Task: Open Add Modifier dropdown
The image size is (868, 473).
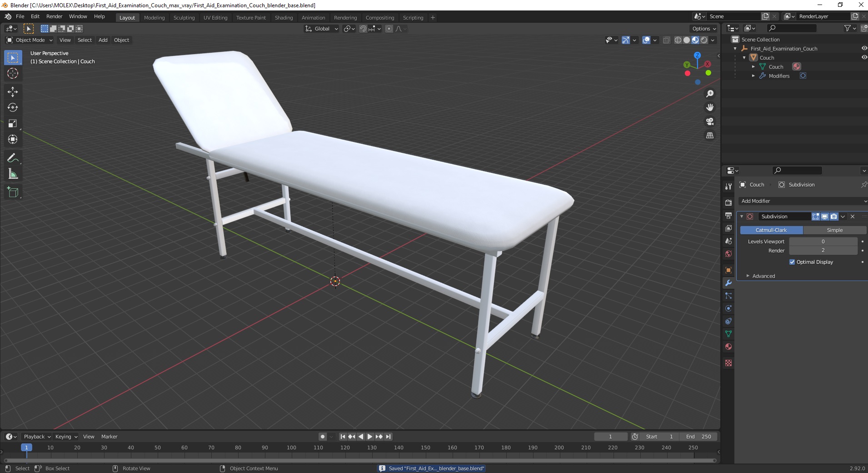Action: pos(803,201)
